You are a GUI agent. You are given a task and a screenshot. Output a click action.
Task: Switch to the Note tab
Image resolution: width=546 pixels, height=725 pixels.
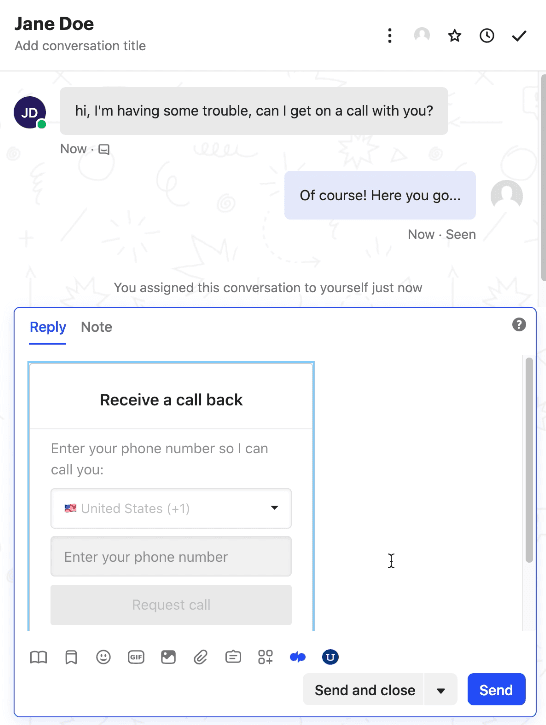pyautogui.click(x=97, y=327)
